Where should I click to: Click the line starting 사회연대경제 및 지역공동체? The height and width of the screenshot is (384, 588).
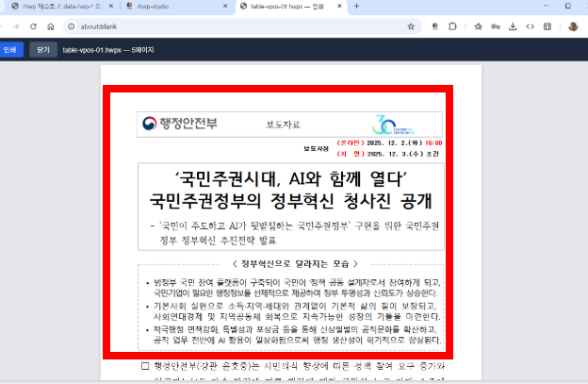[297, 317]
